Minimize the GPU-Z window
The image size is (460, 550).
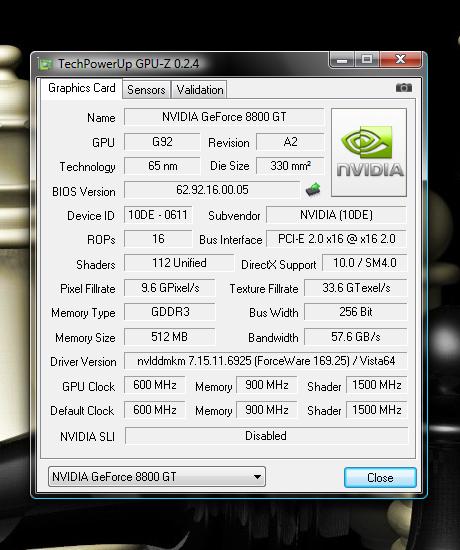click(x=342, y=60)
